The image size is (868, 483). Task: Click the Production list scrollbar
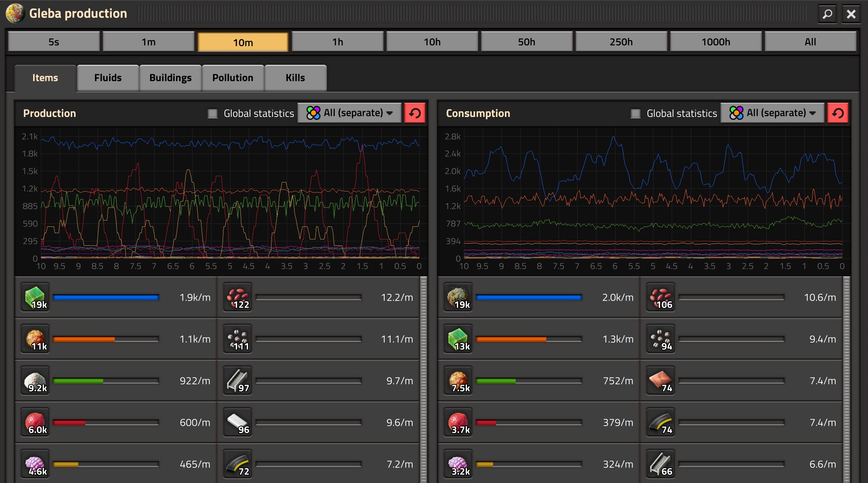(423, 380)
